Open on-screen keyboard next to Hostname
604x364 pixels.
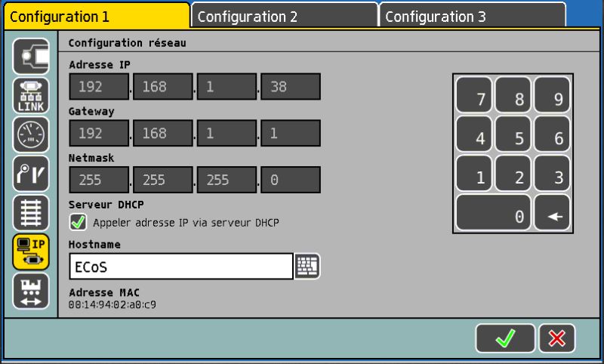click(x=307, y=266)
